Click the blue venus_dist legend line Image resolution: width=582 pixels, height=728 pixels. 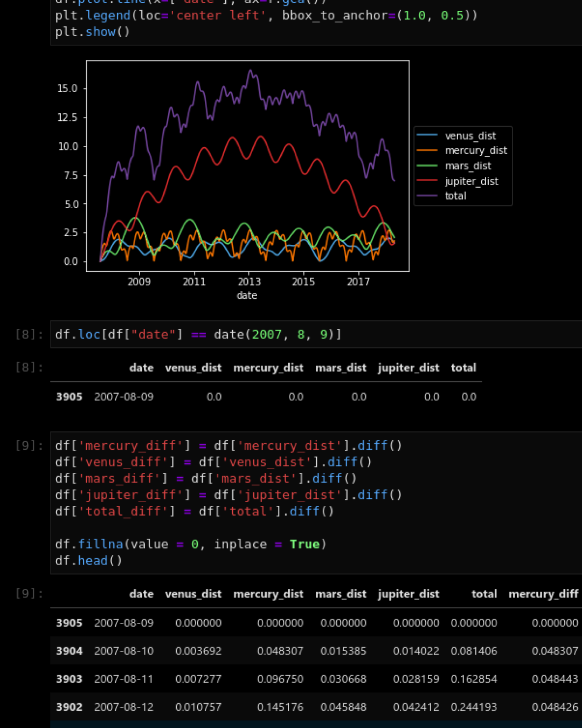click(x=427, y=135)
